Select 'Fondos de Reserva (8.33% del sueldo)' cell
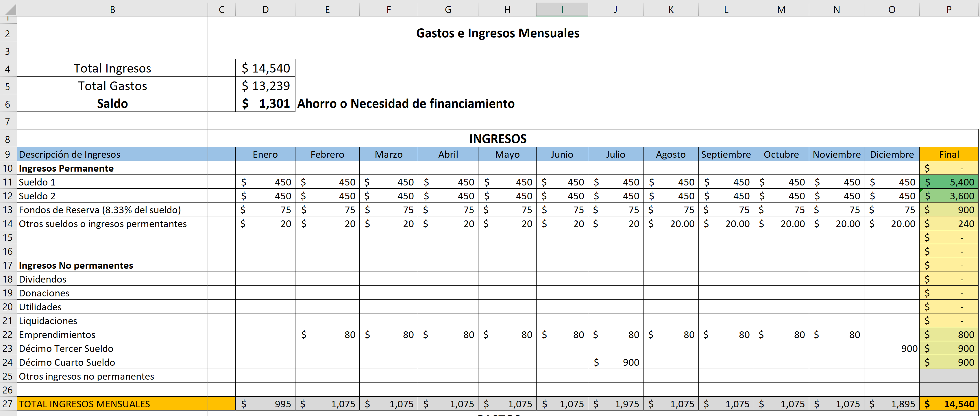Screen dimensions: 980x416 click(112, 210)
